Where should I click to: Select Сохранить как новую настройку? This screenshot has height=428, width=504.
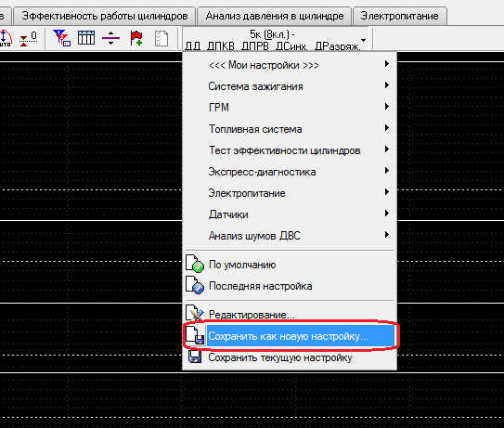click(x=290, y=336)
